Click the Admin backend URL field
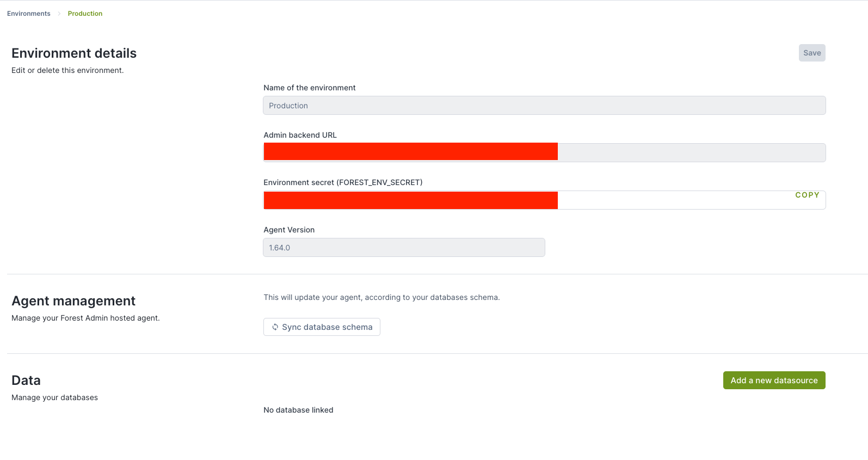Image resolution: width=868 pixels, height=460 pixels. click(x=691, y=153)
